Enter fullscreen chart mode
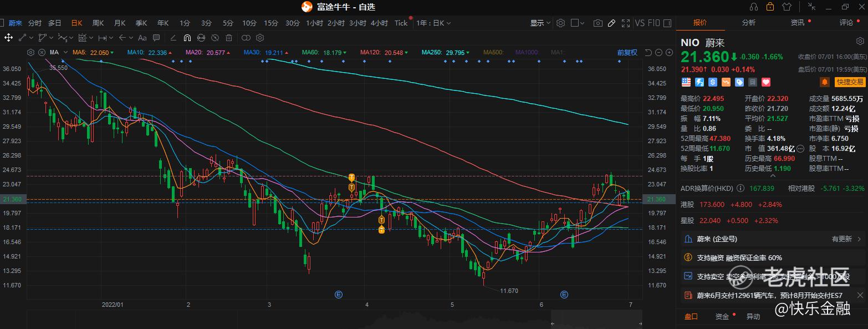Viewport: 868px width, 329px height. point(626,23)
